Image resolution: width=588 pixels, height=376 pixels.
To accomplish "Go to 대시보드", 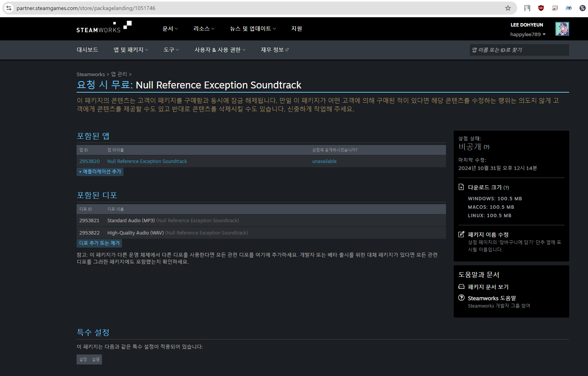I will pyautogui.click(x=87, y=50).
